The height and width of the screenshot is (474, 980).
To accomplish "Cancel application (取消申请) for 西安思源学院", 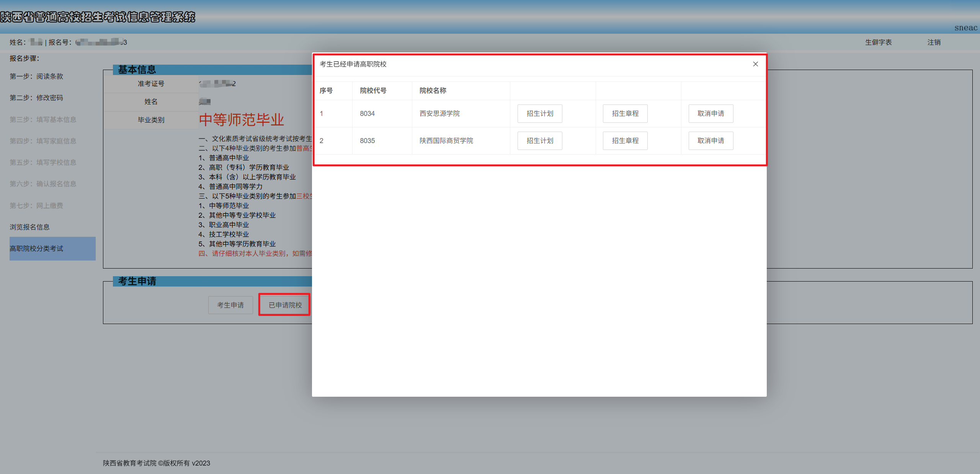I will [x=710, y=113].
